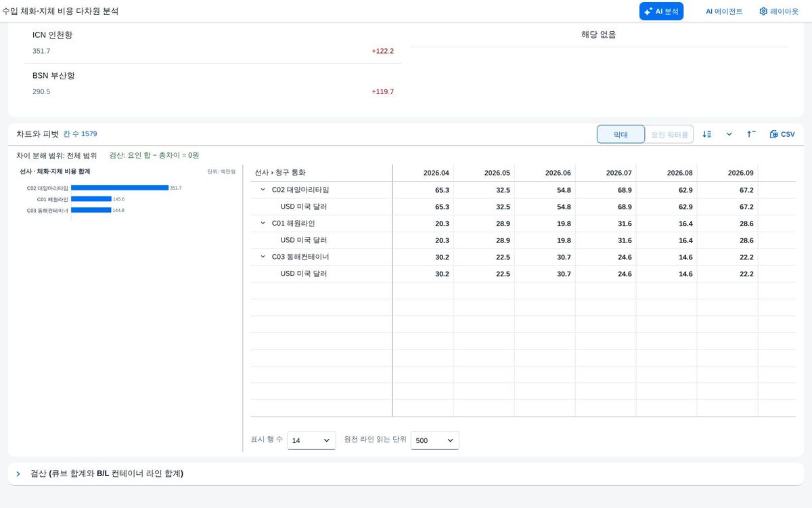The image size is (812, 508).
Task: Click the 290.5 value under BSN 부산항
Action: tap(41, 91)
